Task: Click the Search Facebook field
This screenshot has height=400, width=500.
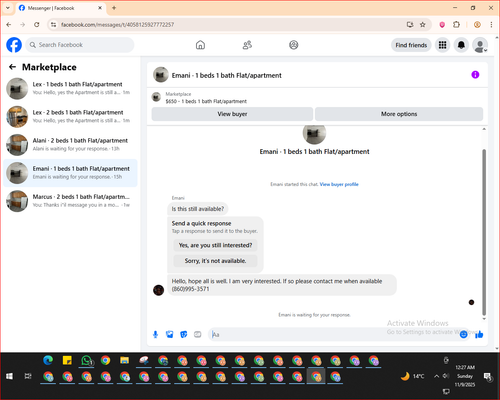Action: (80, 45)
